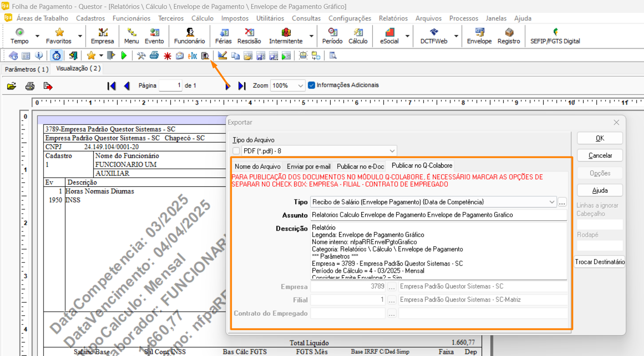Click the Assunto text field
Viewport: 644px width, 356px height.
point(439,215)
